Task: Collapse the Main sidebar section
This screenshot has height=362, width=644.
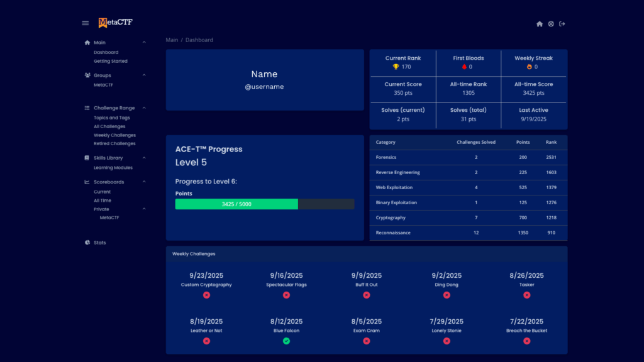Action: click(x=144, y=43)
